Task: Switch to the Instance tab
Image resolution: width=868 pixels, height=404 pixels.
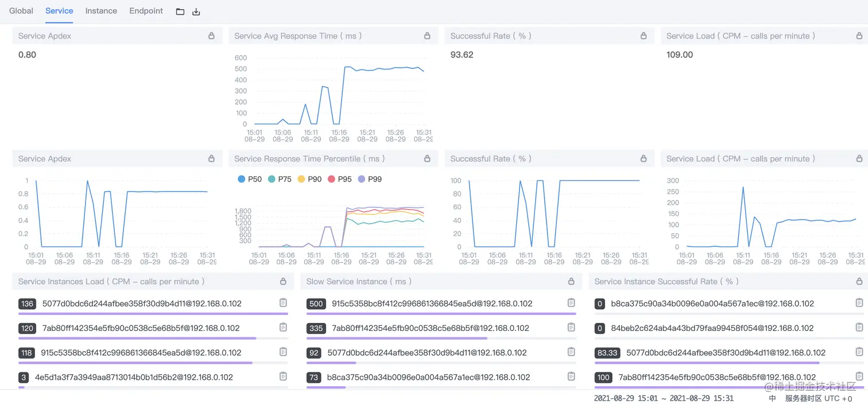Action: tap(101, 11)
